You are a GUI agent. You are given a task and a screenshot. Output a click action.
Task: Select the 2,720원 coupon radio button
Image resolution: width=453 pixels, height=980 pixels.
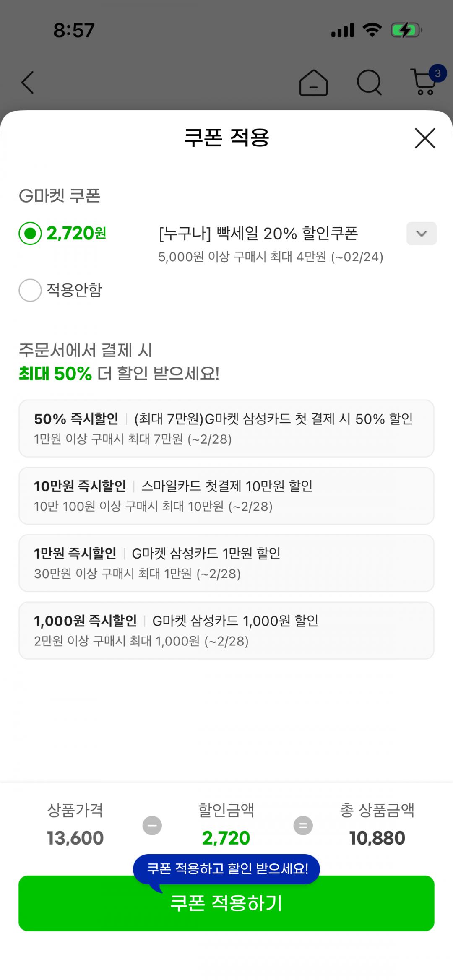click(x=30, y=233)
